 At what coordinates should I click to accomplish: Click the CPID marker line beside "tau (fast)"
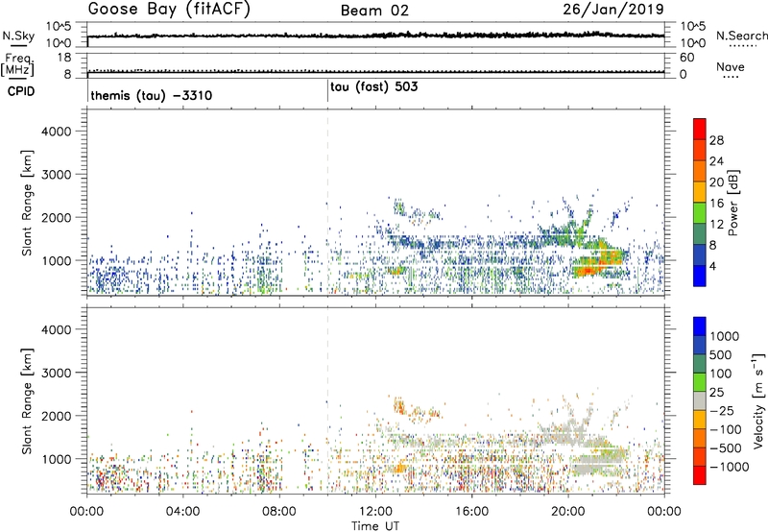(x=327, y=91)
